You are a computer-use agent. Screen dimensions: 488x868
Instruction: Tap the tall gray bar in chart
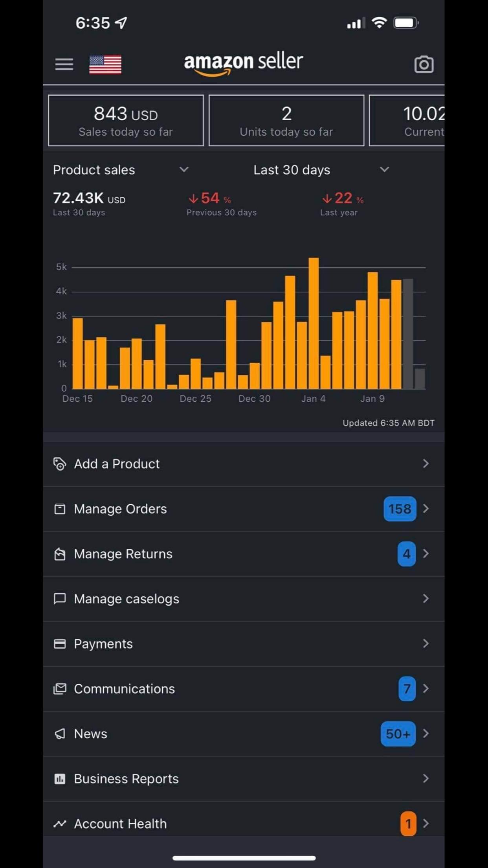click(408, 333)
